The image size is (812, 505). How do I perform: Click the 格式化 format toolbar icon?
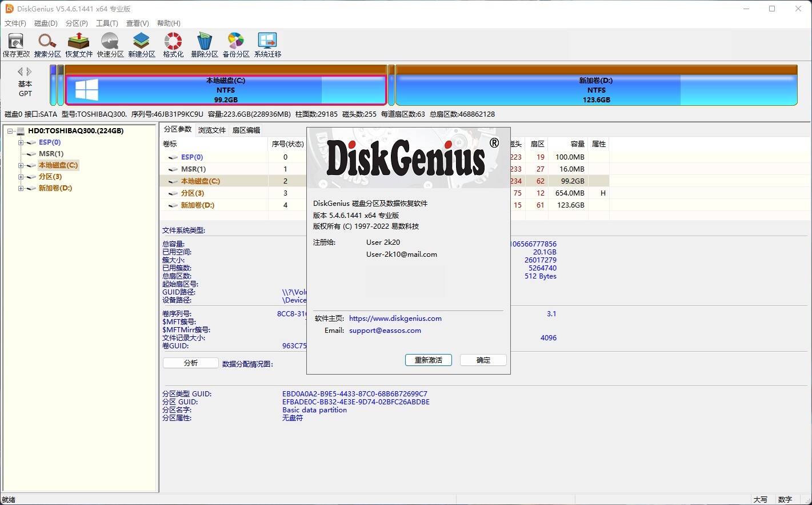point(173,45)
